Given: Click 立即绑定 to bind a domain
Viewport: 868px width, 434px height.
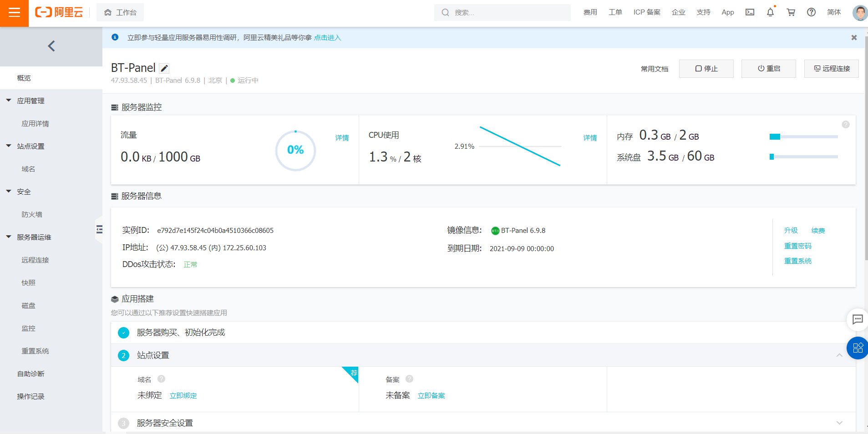Looking at the screenshot, I should point(183,396).
